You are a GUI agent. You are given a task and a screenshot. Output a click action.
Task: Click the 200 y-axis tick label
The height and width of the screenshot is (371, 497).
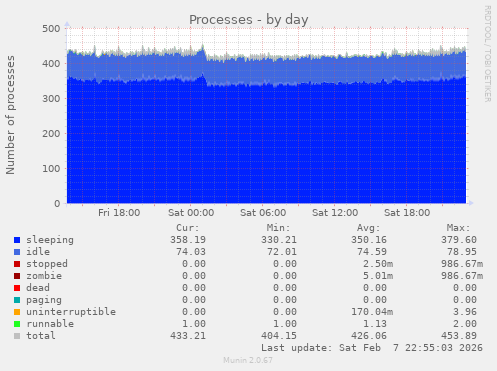51,134
